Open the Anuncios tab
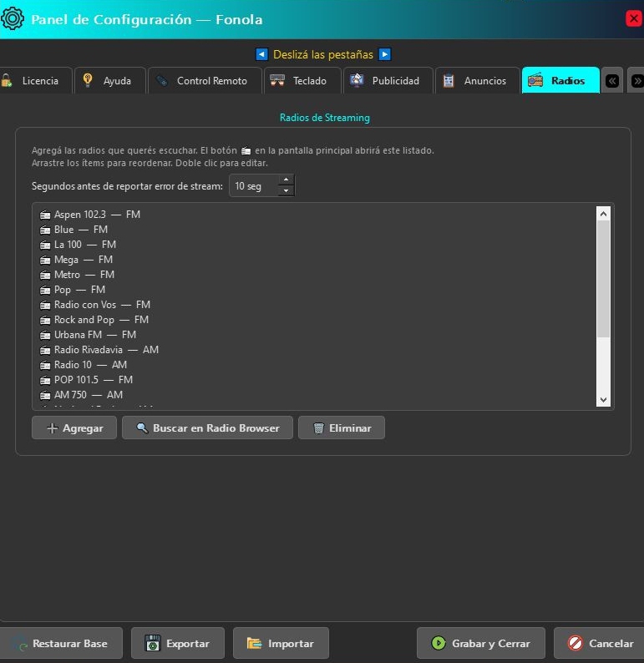The height and width of the screenshot is (663, 644). pyautogui.click(x=478, y=80)
